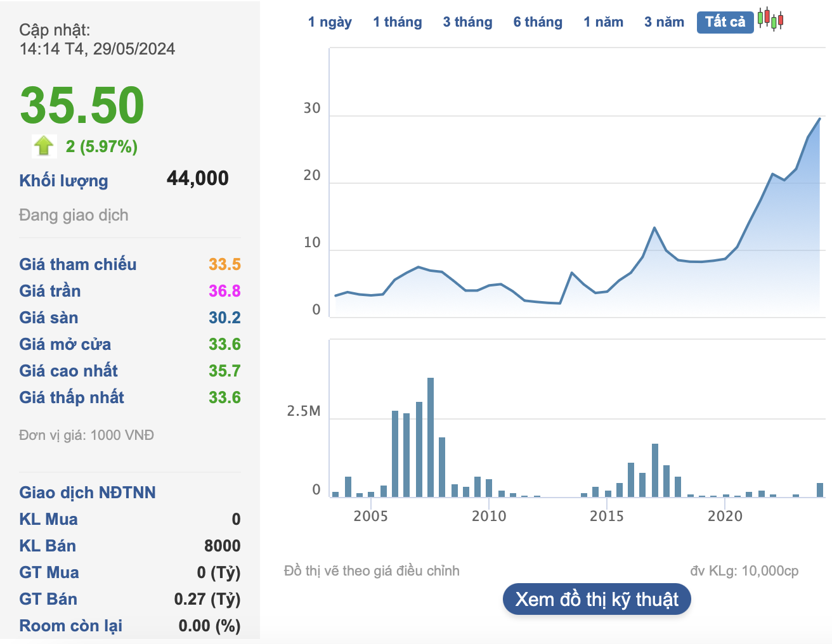The height and width of the screenshot is (644, 832).
Task: Show the '3 năm' chart range
Action: [665, 22]
